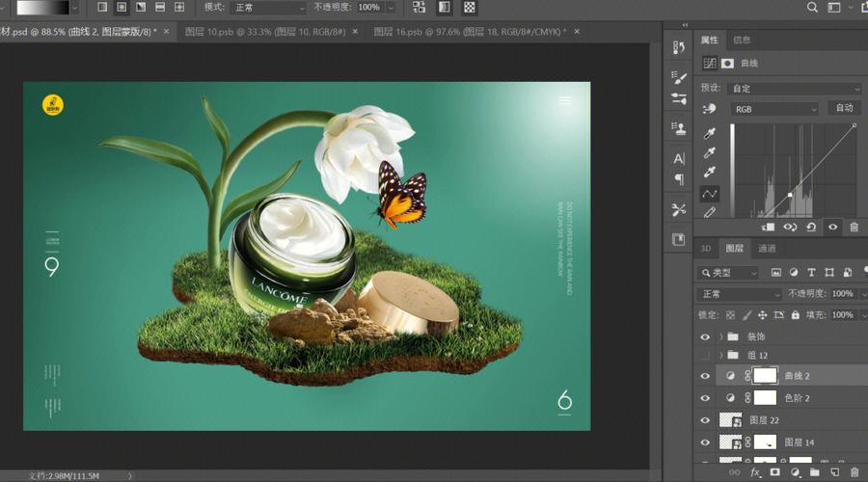This screenshot has height=482, width=868.
Task: Click the curve control point on graph
Action: [x=790, y=195]
